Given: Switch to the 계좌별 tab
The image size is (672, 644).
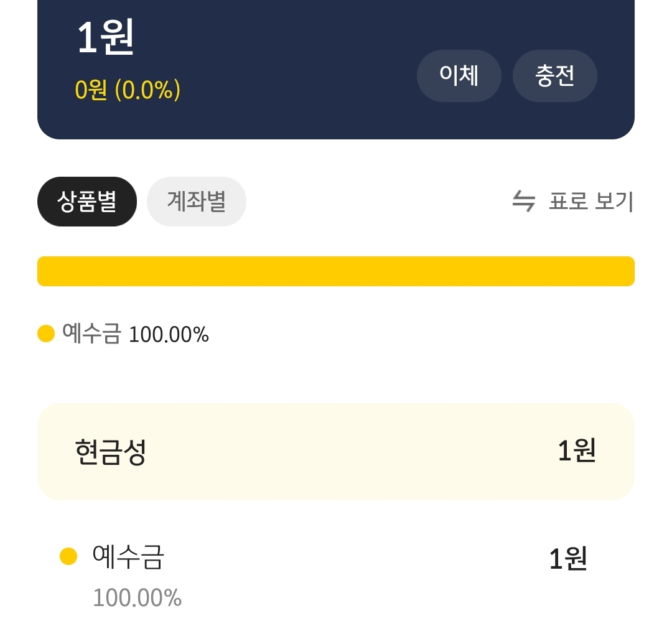Looking at the screenshot, I should [196, 202].
